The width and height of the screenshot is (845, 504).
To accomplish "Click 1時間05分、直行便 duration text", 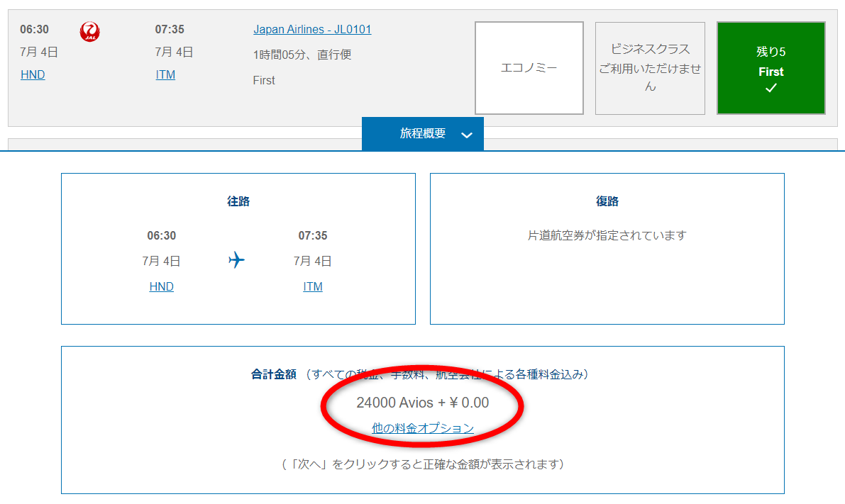I will tap(302, 55).
